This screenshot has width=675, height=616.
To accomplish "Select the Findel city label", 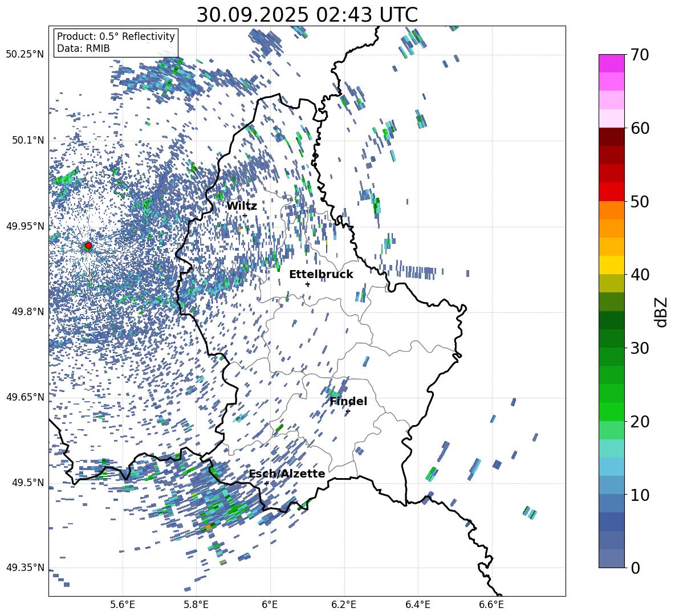I will click(348, 402).
